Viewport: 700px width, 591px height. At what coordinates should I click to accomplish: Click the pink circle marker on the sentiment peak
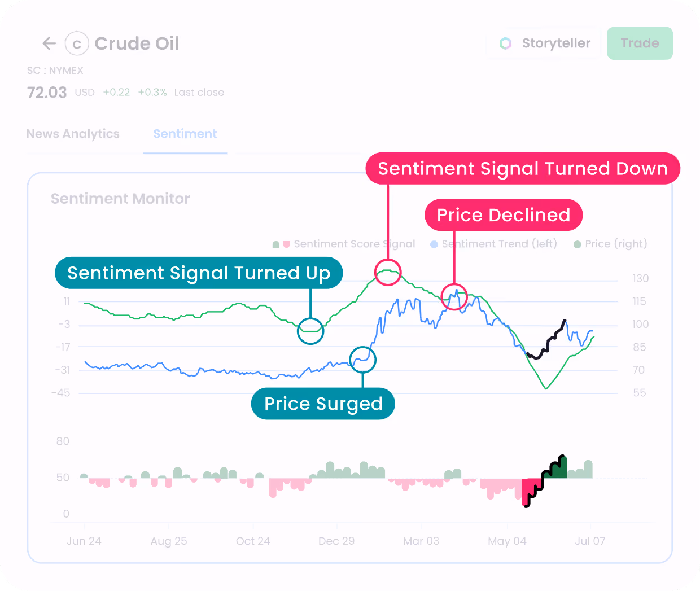(388, 272)
